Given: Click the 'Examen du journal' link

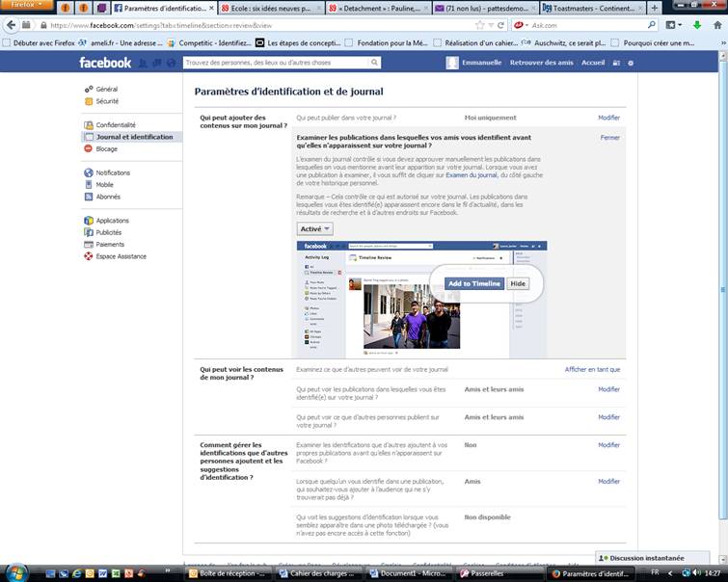Looking at the screenshot, I should [x=471, y=175].
